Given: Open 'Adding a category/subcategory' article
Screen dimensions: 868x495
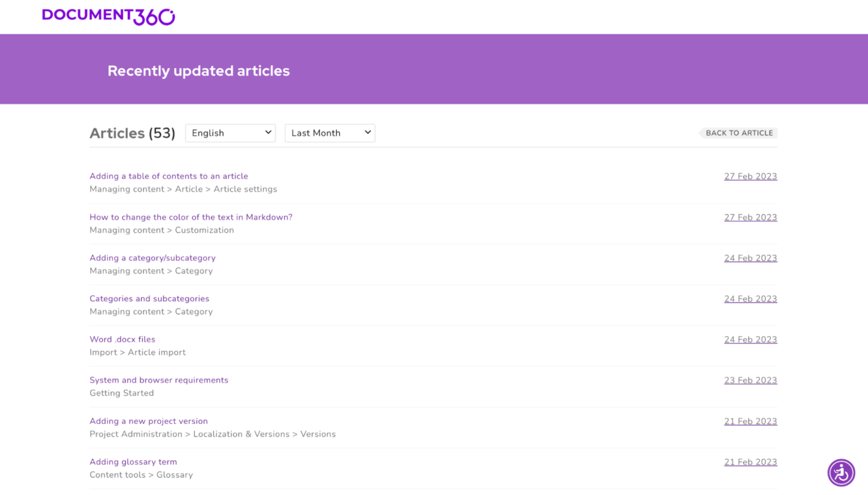Looking at the screenshot, I should click(x=152, y=258).
